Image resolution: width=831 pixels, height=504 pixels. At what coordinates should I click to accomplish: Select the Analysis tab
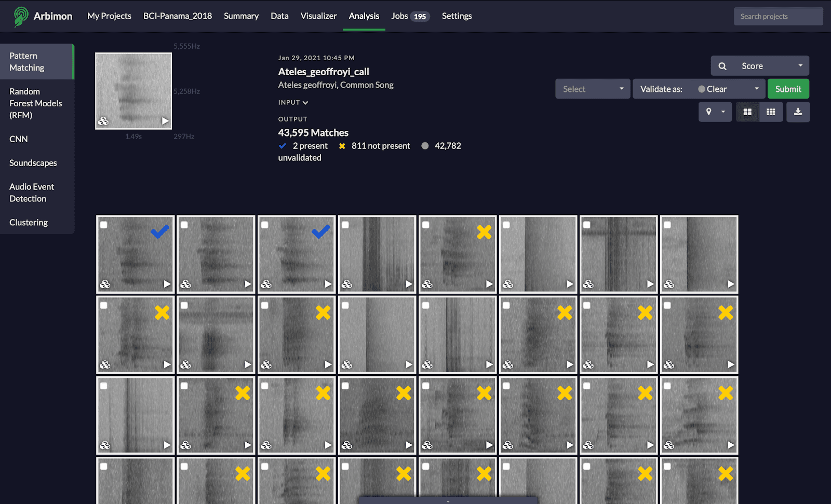point(364,16)
